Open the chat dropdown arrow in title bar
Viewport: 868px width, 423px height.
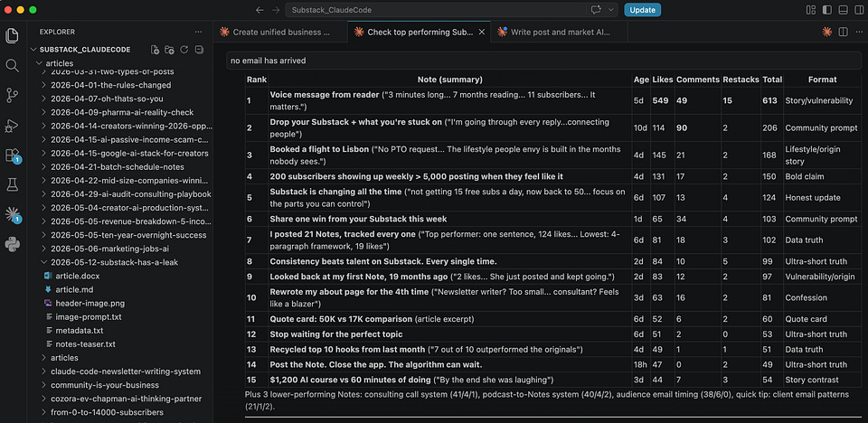point(610,10)
